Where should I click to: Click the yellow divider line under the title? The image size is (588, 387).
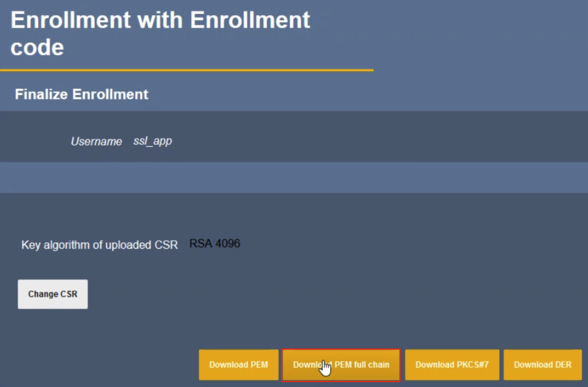coord(187,70)
